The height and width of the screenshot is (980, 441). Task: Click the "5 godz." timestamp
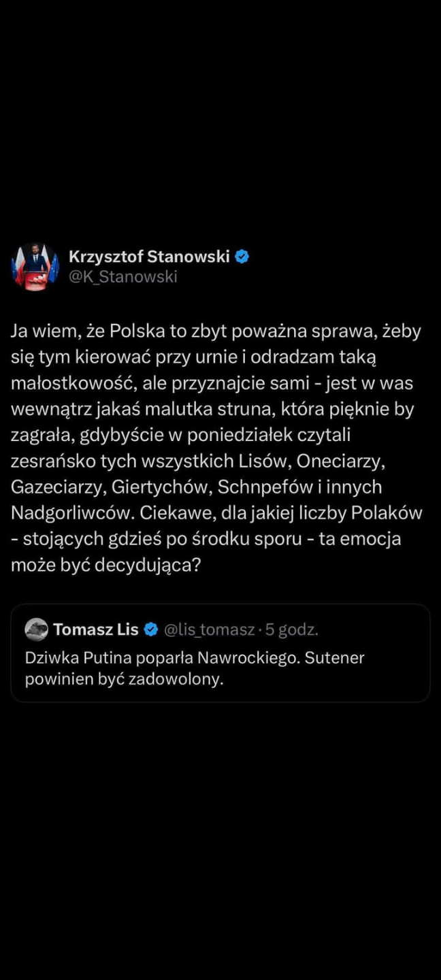292,630
